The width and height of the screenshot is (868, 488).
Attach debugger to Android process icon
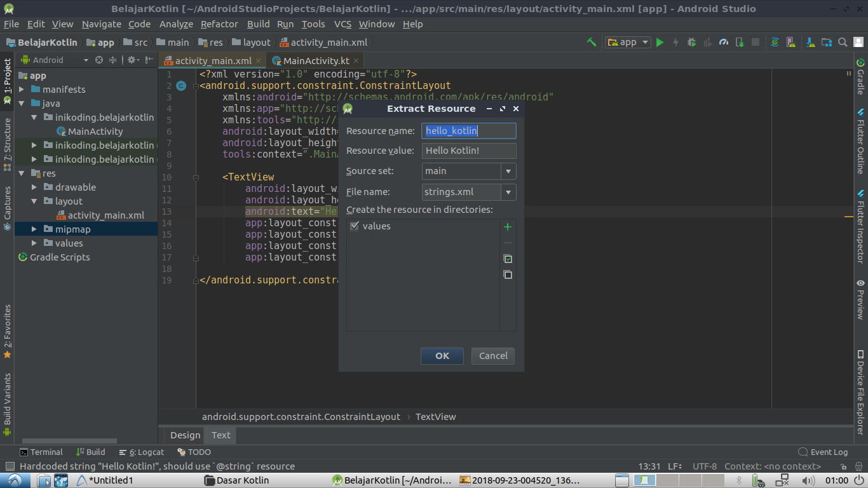[740, 42]
